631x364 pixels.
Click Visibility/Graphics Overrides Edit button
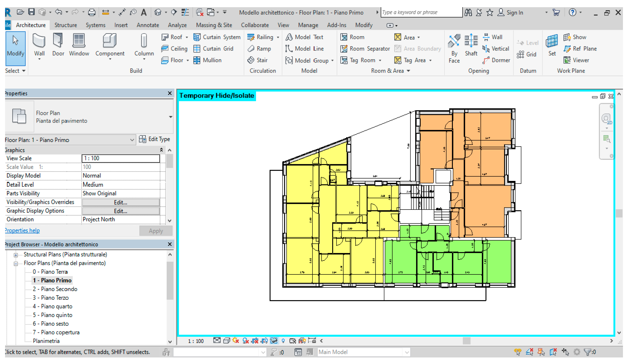(x=121, y=202)
